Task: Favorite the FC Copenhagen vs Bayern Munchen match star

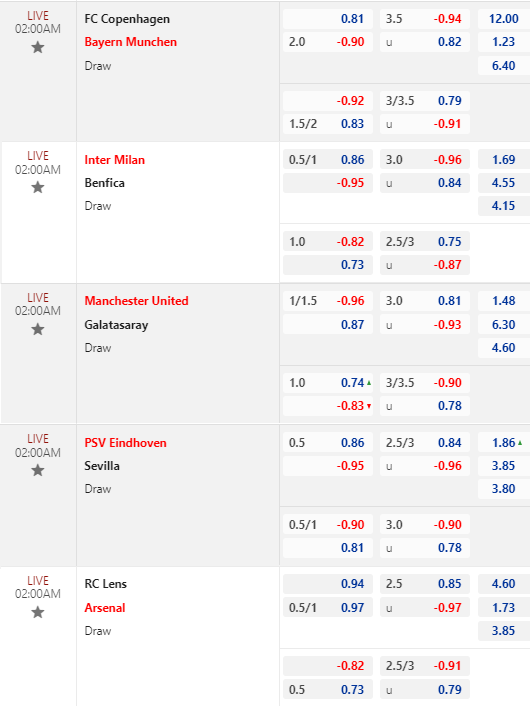Action: click(x=38, y=47)
